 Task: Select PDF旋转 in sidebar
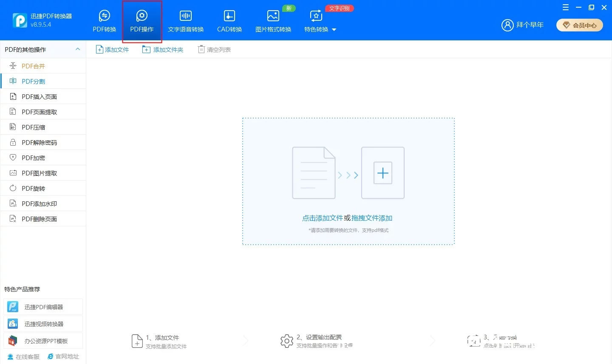(43, 188)
